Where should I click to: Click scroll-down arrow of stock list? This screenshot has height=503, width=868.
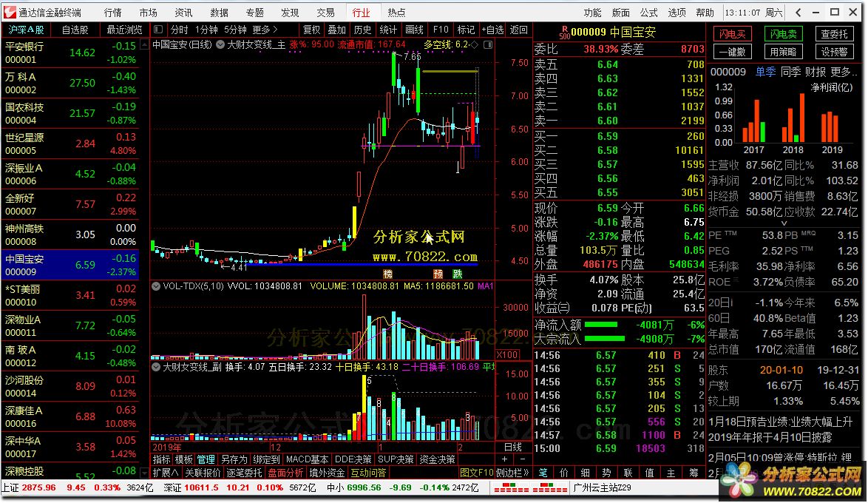144,473
